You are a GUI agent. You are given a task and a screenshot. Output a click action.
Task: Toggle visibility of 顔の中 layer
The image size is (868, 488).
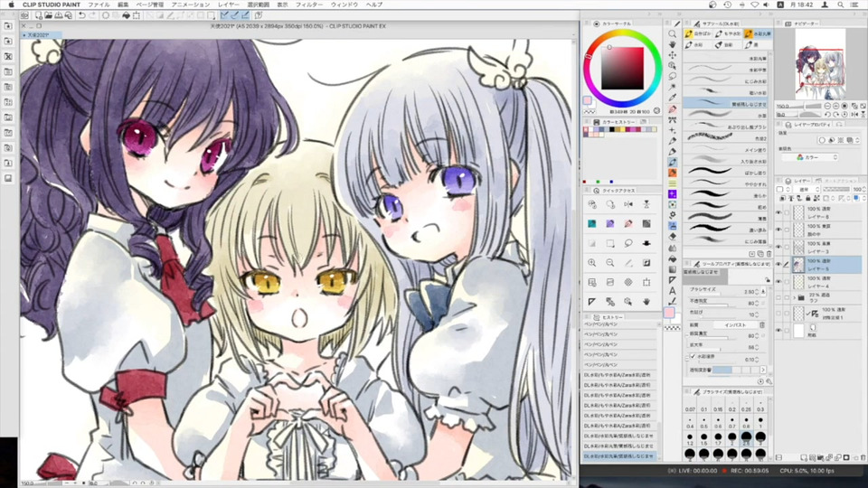[778, 230]
